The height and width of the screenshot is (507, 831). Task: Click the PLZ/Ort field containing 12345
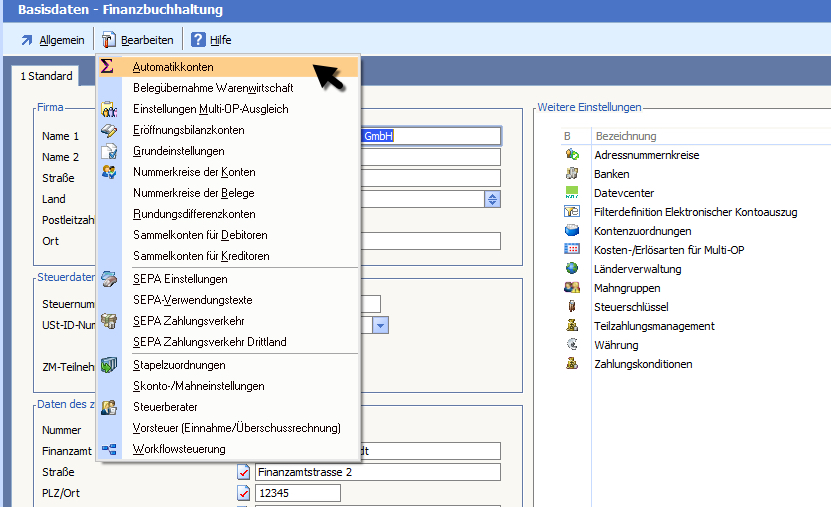pyautogui.click(x=298, y=493)
